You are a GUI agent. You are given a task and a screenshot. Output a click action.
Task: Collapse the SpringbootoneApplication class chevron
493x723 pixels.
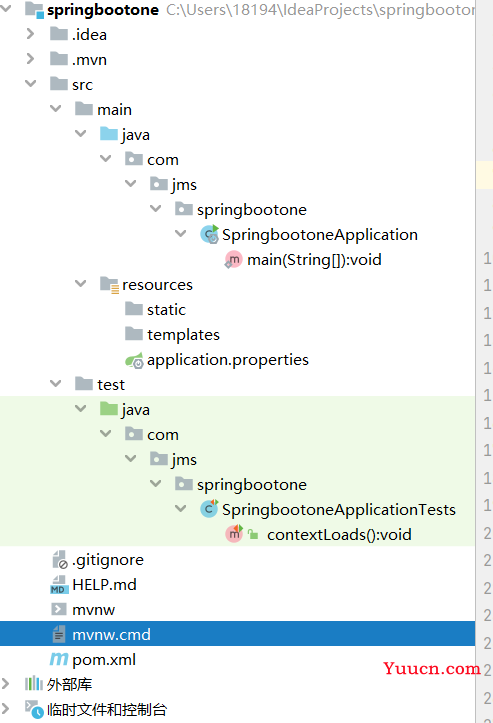[x=181, y=233]
